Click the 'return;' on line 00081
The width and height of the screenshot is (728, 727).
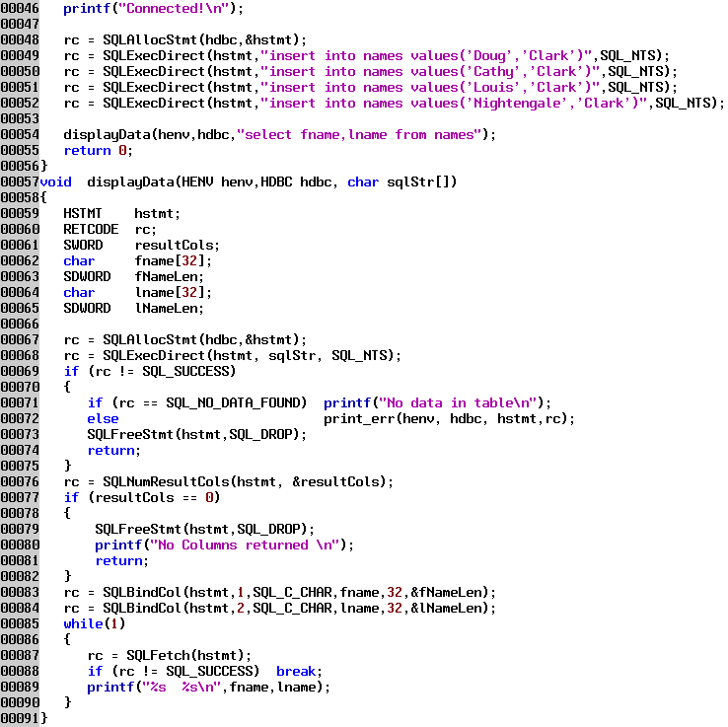click(121, 561)
